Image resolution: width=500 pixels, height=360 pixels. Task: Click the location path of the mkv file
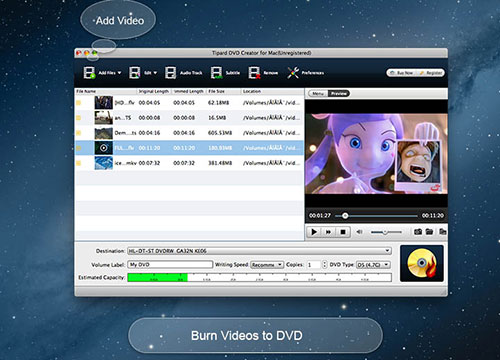[x=271, y=163]
